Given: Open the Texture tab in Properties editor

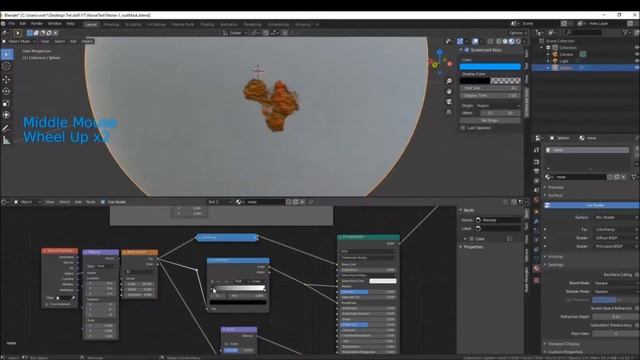Looking at the screenshot, I should click(x=537, y=280).
